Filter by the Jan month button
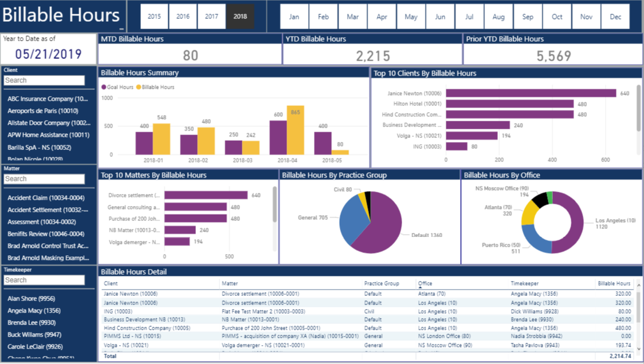644x364 pixels. click(x=294, y=17)
